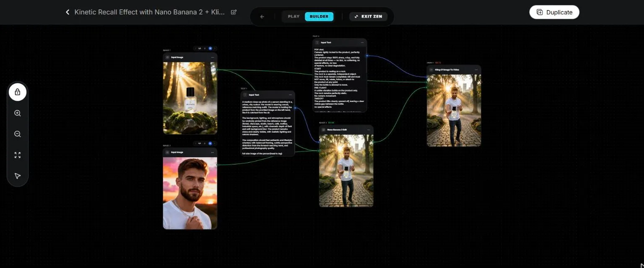Screen dimensions: 644x268
Task: Click the Nano Banana 2 Edit node title
Action: (337, 130)
